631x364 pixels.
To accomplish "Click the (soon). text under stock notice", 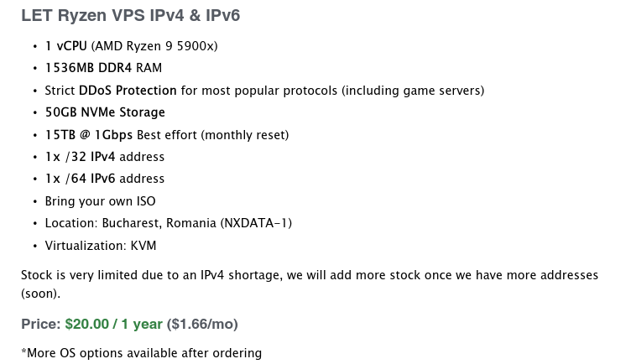I will pos(40,294).
